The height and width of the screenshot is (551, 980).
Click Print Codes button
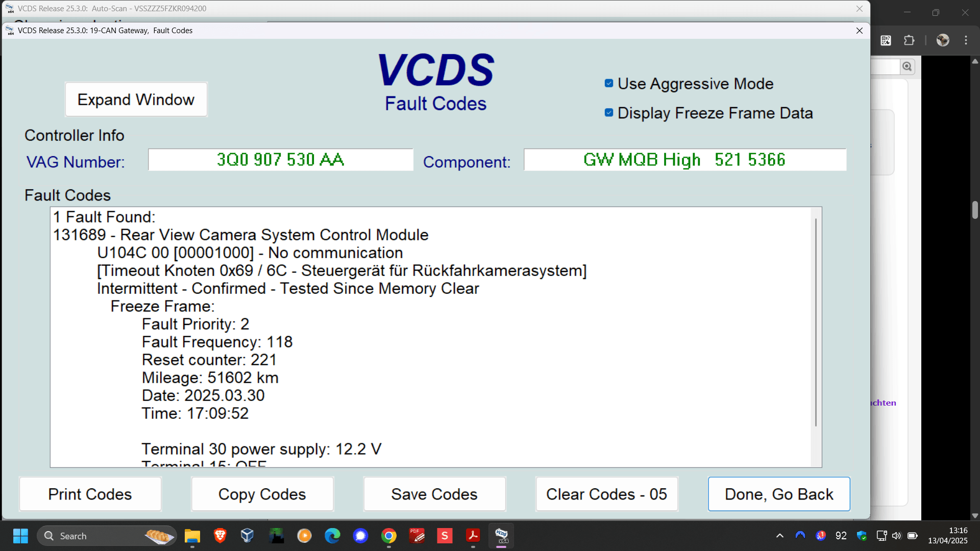coord(90,494)
